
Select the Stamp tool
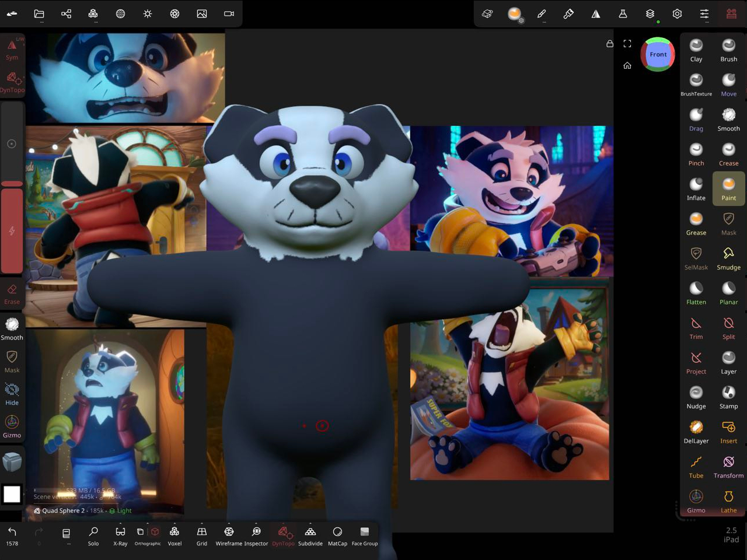[x=728, y=397]
